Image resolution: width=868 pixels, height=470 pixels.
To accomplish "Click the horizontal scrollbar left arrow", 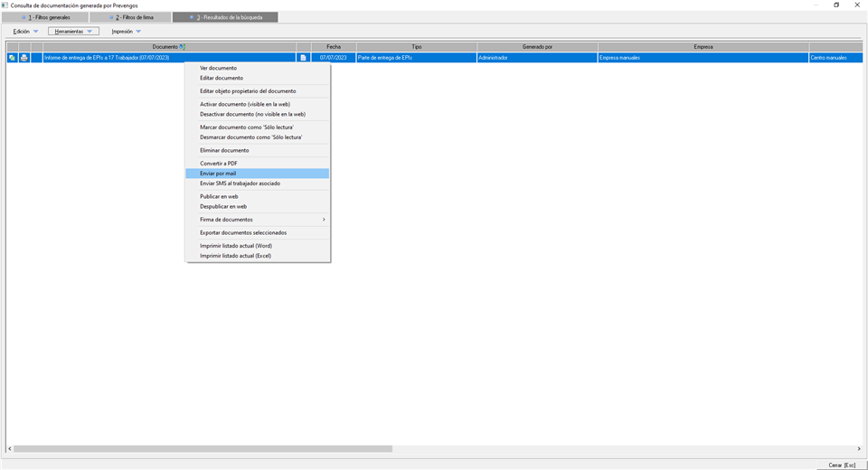I will pyautogui.click(x=9, y=449).
